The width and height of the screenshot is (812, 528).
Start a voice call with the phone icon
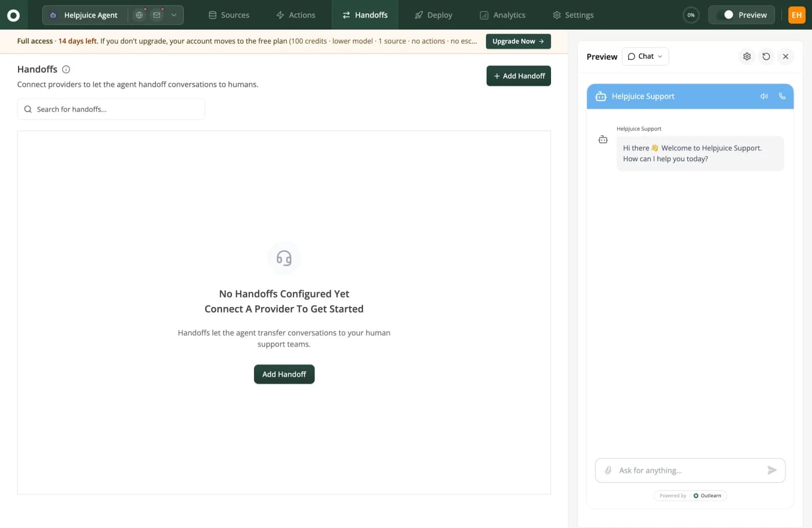[782, 96]
